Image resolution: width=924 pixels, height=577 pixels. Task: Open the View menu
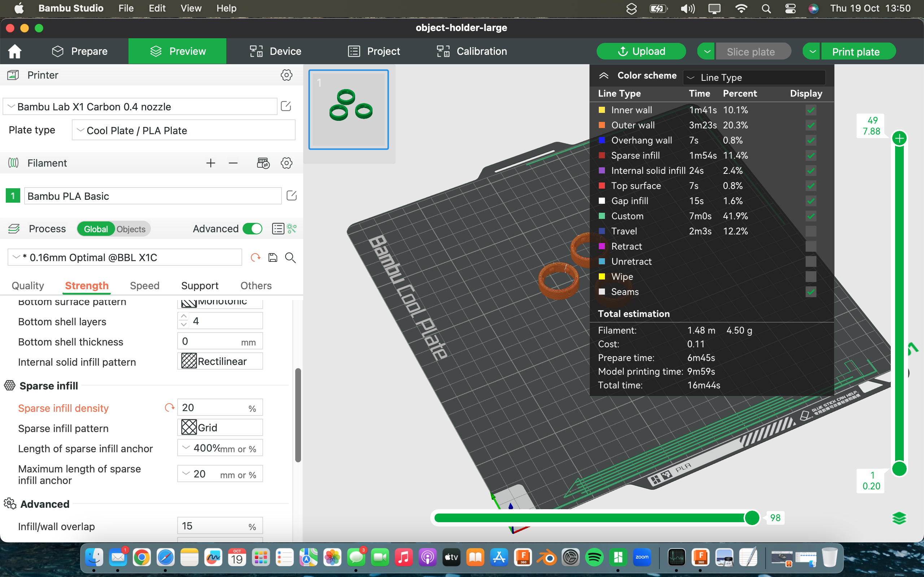[x=191, y=8]
